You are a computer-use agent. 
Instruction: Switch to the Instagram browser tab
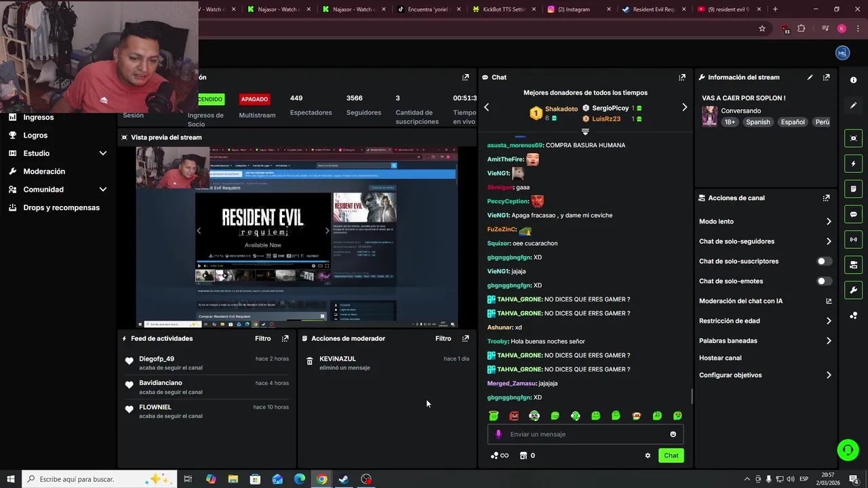(578, 9)
